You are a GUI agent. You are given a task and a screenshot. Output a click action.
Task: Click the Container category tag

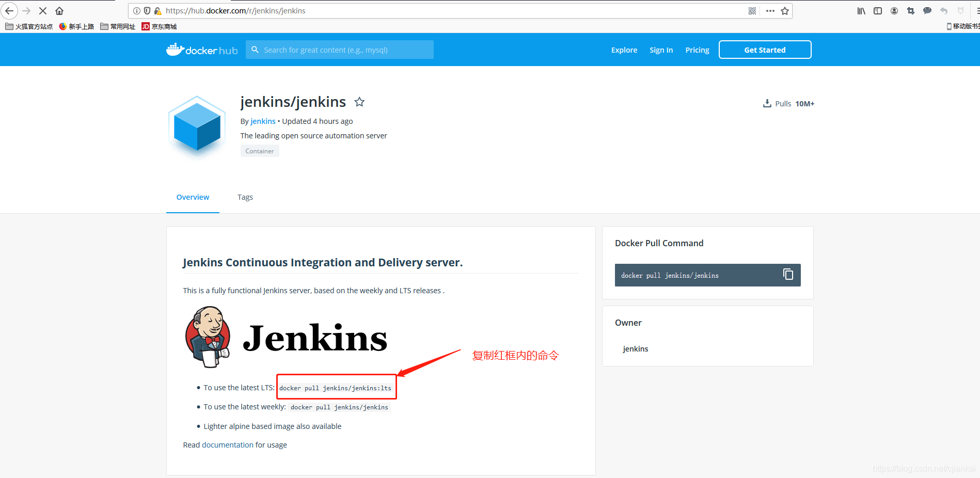pyautogui.click(x=260, y=151)
